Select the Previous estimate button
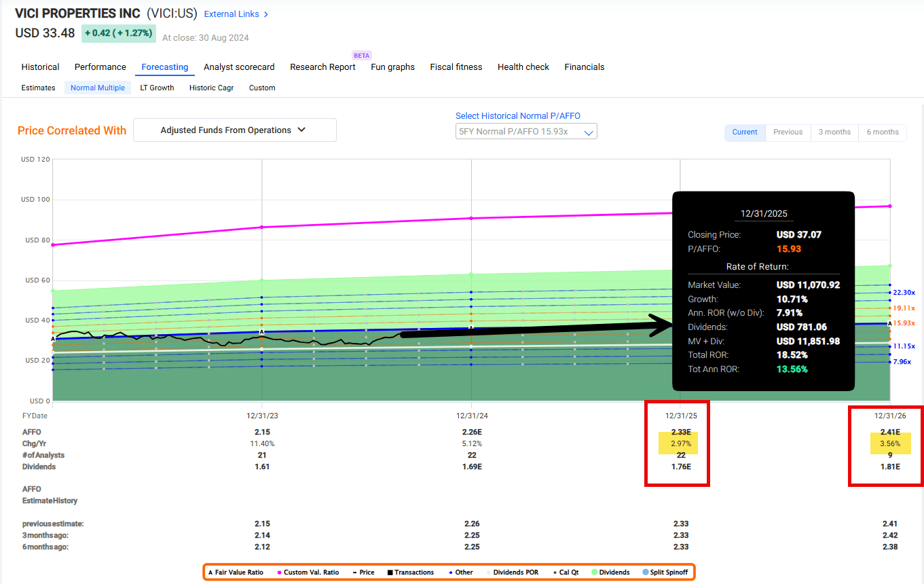The width and height of the screenshot is (924, 584). click(x=788, y=132)
